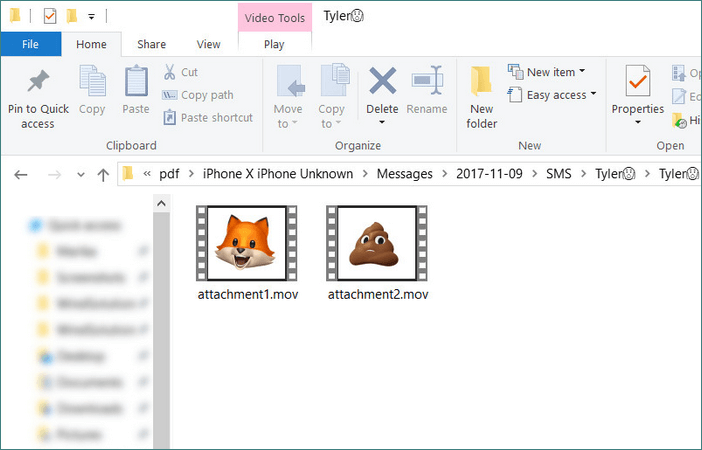
Task: Expand the Delete dropdown arrow
Action: (382, 122)
